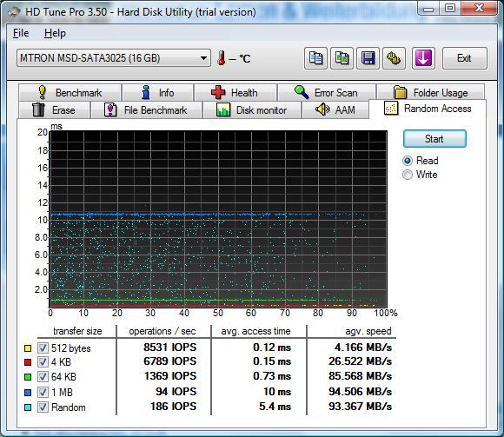This screenshot has height=437, width=504.
Task: Open the Disk monitor tab
Action: pyautogui.click(x=252, y=109)
